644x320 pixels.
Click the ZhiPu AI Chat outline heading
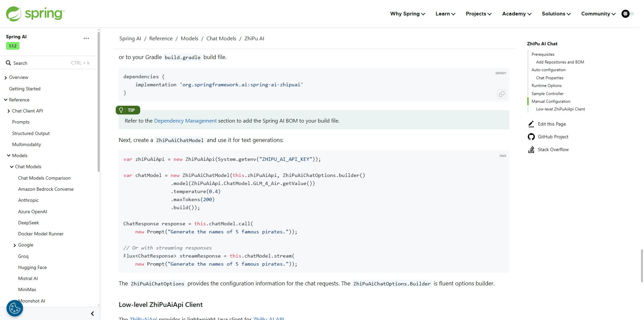(x=542, y=44)
